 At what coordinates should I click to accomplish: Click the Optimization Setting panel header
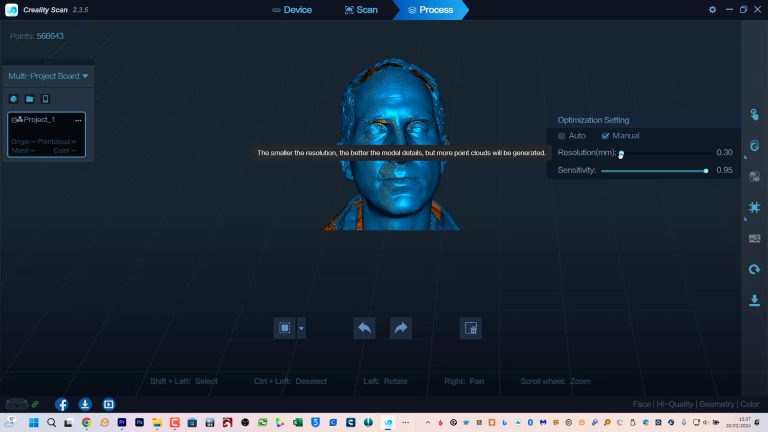point(644,120)
